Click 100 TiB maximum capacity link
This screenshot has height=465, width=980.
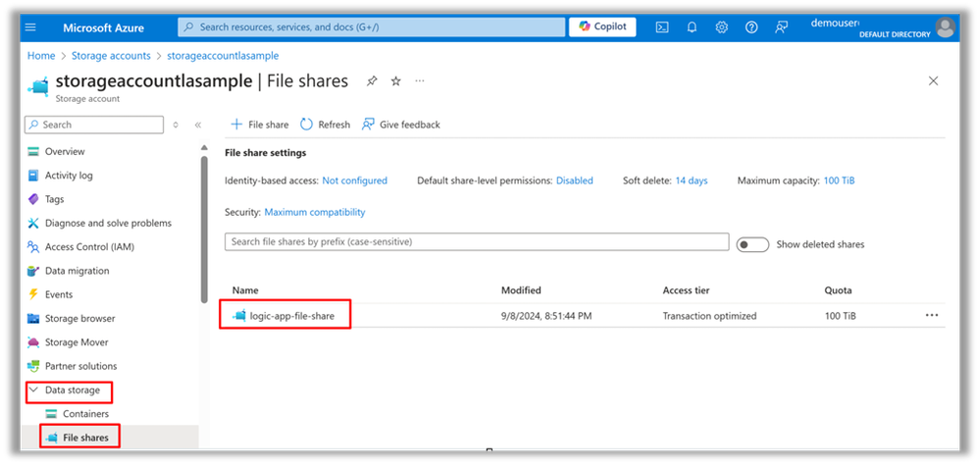[x=840, y=181]
